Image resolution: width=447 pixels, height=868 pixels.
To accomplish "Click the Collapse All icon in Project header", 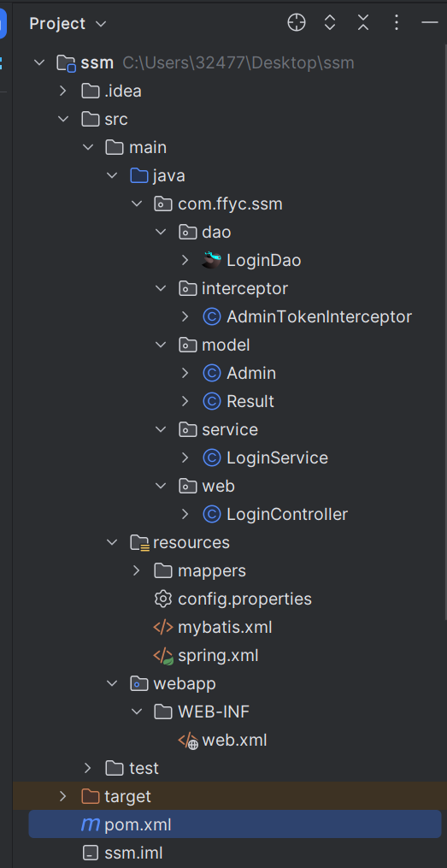I will click(x=363, y=23).
